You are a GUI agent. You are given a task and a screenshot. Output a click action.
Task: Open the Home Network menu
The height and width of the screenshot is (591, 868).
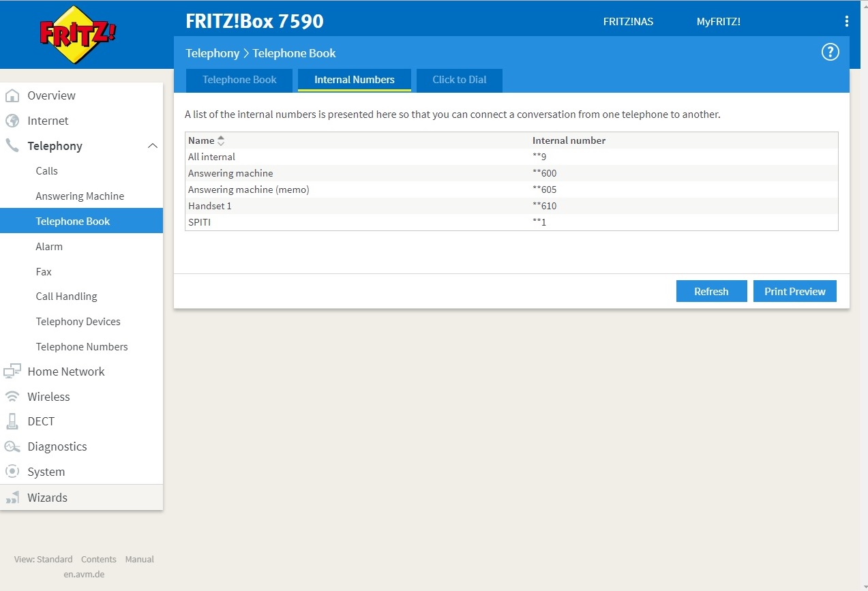[66, 372]
